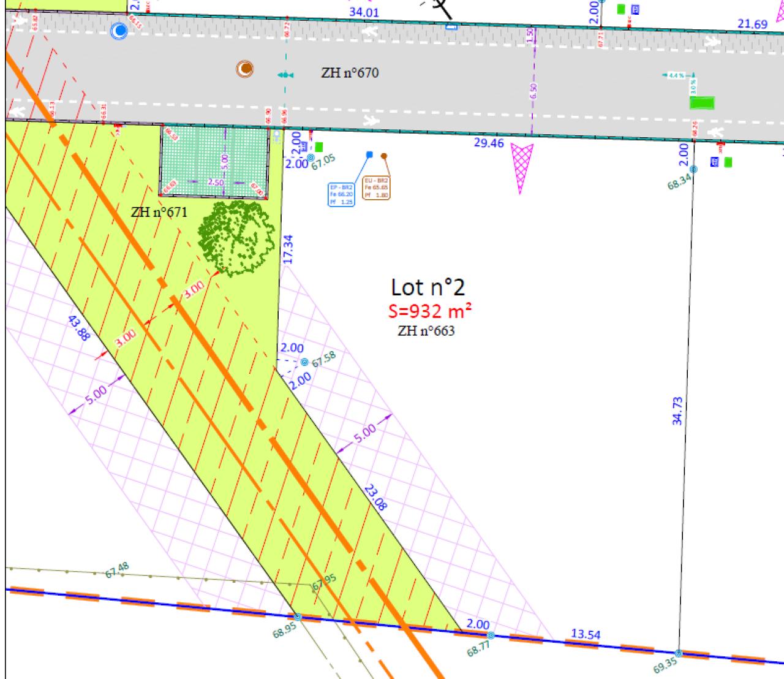Click the brown manhole circle near ZH n°670
This screenshot has width=784, height=679.
point(244,69)
